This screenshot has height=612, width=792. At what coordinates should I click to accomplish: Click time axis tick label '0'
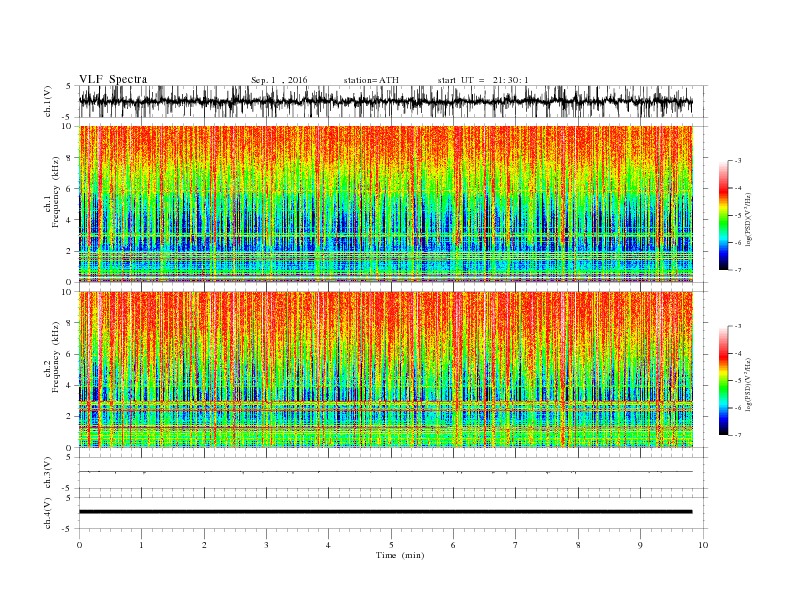pos(79,545)
